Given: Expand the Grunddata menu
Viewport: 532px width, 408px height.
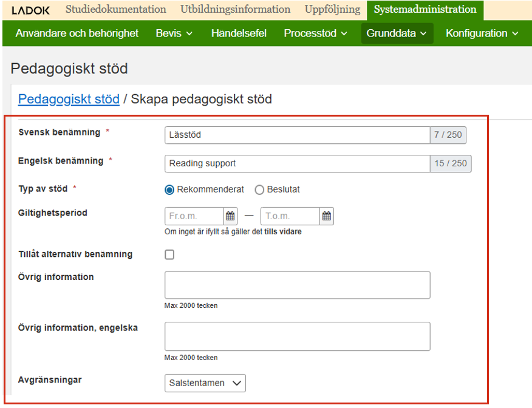Looking at the screenshot, I should click(397, 33).
